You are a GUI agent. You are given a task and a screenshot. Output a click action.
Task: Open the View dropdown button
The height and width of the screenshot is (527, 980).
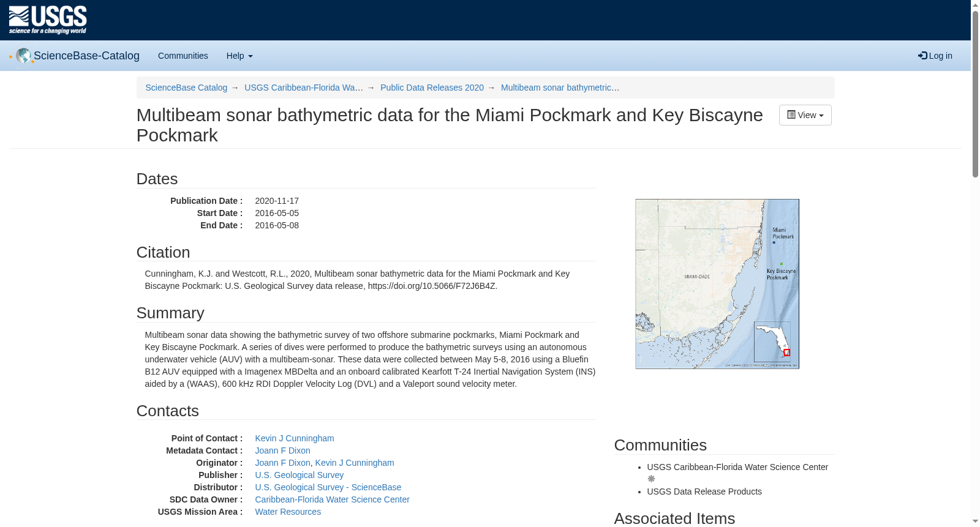(805, 115)
